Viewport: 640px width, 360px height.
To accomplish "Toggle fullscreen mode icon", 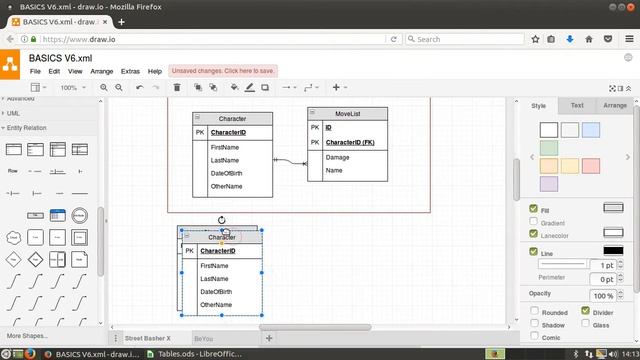I will (x=612, y=88).
